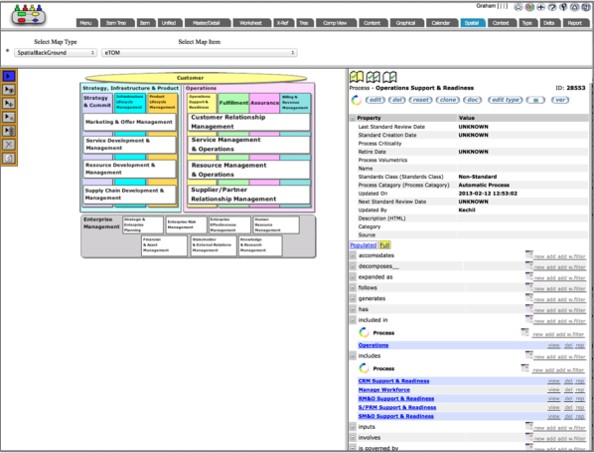Click the first round icon next to Graham

point(518,7)
